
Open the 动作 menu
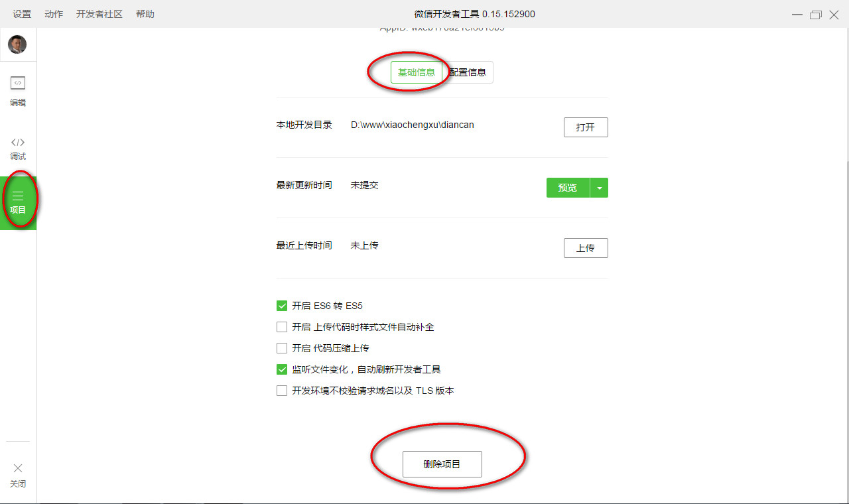54,14
